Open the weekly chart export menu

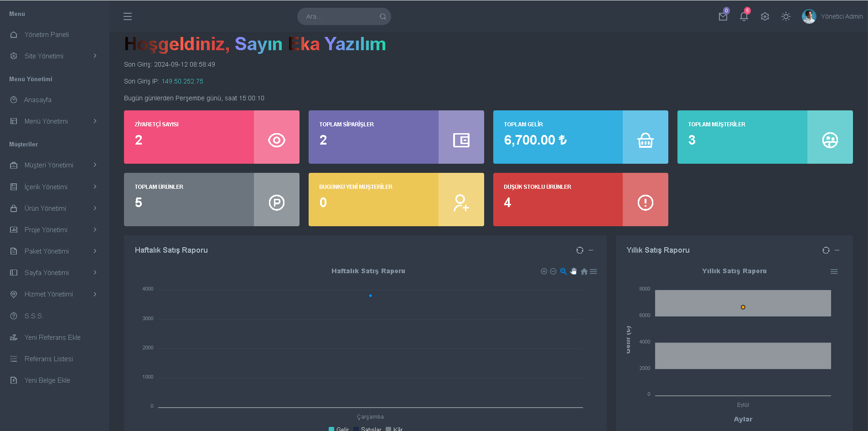pyautogui.click(x=594, y=271)
